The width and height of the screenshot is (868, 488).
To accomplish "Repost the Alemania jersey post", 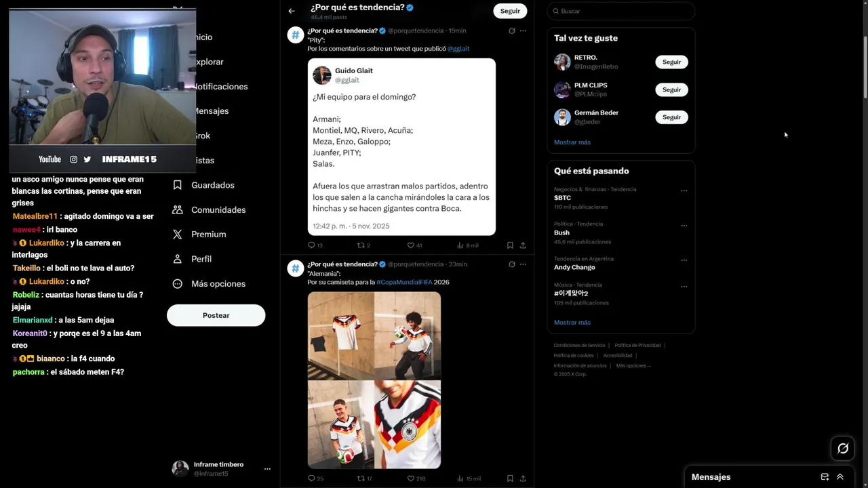I will coord(361,479).
